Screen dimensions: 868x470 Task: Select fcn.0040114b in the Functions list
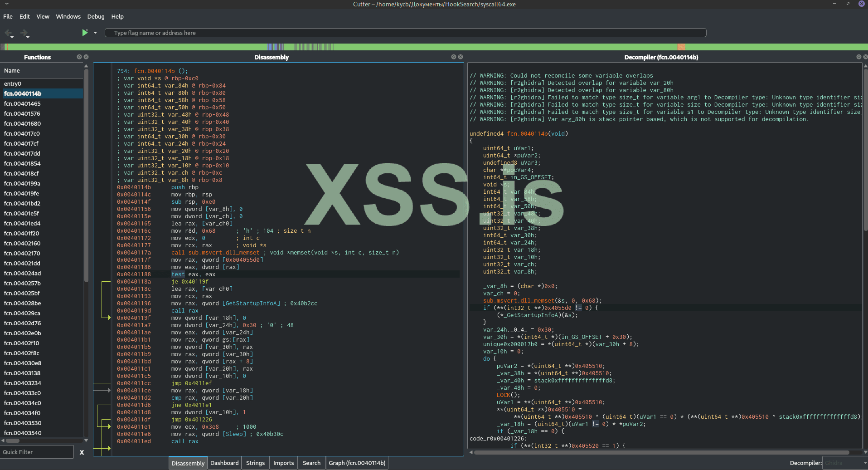tap(42, 93)
